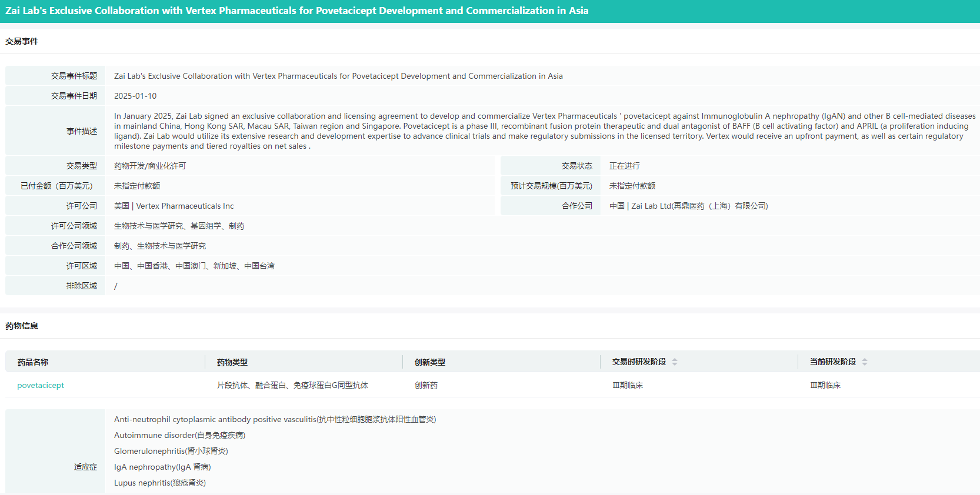The width and height of the screenshot is (980, 495).
Task: Click the 药品名称 column header
Action: pos(33,362)
